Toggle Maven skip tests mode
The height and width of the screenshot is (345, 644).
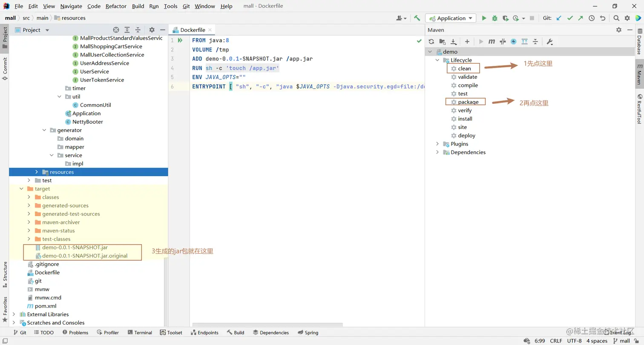click(x=514, y=42)
